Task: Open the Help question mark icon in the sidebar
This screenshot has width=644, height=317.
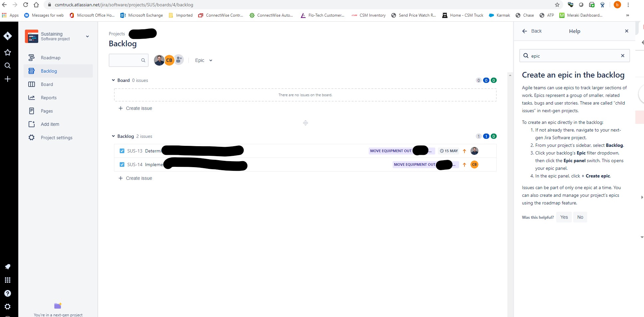Action: tap(8, 293)
